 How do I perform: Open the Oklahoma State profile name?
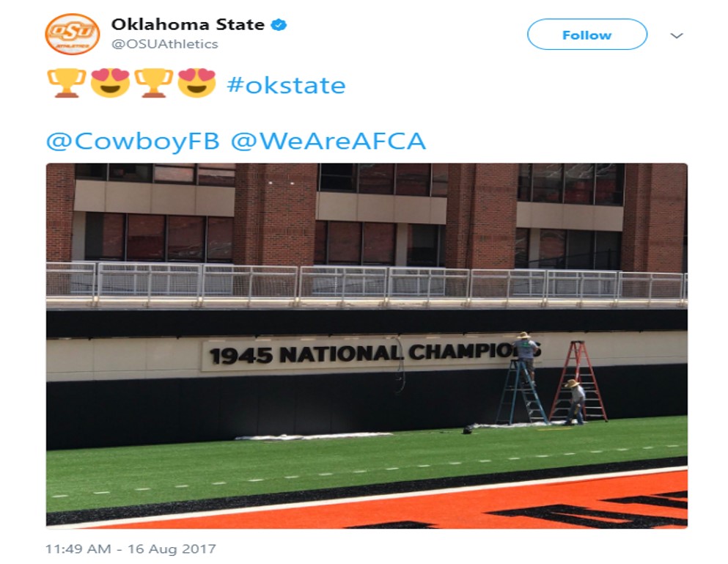pos(188,24)
